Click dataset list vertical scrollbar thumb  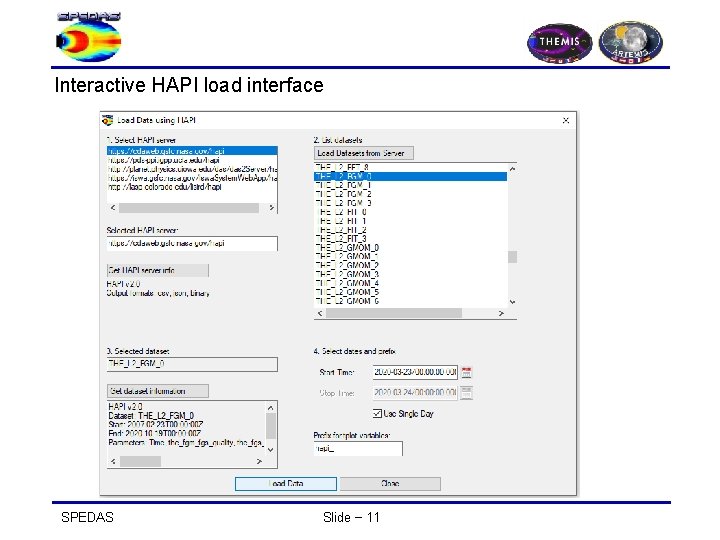tap(512, 257)
